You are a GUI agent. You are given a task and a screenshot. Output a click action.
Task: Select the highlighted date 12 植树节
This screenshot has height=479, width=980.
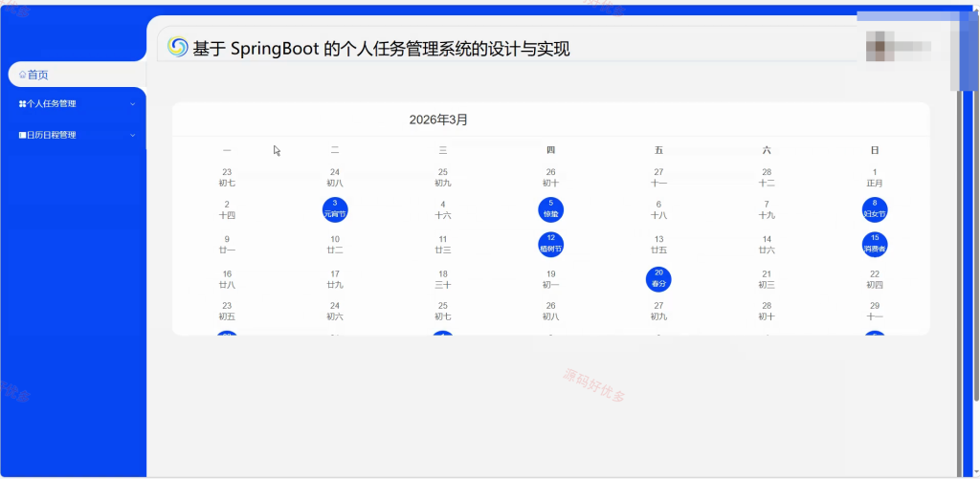click(550, 244)
